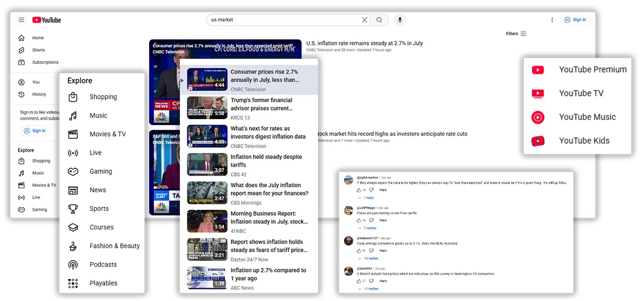Play 'What does the July inflation report mean' video
644x301 pixels.
(x=249, y=193)
